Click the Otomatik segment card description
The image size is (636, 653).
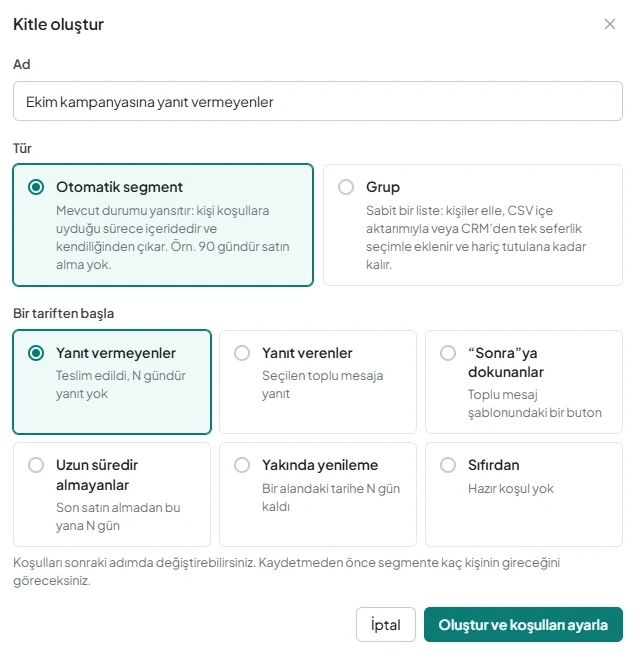pos(172,237)
